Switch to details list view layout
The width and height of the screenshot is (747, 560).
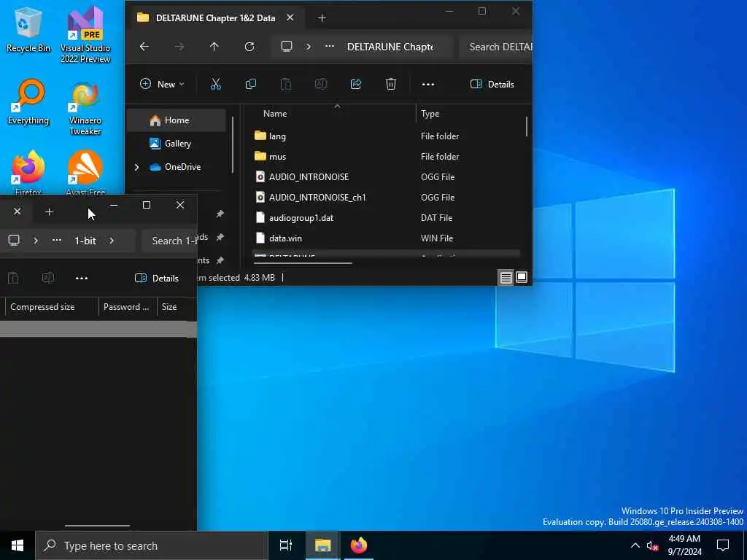[506, 277]
